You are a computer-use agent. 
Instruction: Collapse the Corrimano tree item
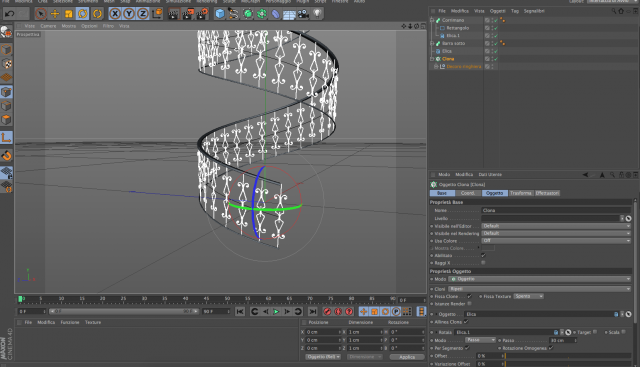pos(432,20)
